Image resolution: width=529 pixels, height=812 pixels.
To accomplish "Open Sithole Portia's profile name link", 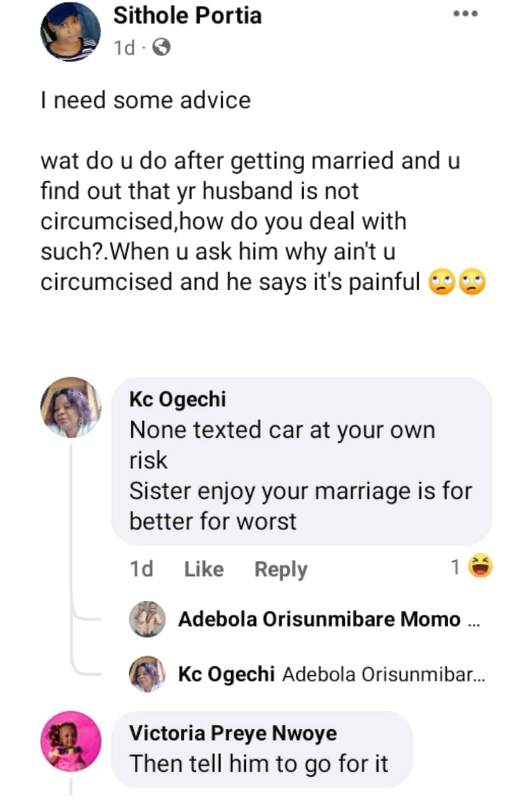I will 187,16.
